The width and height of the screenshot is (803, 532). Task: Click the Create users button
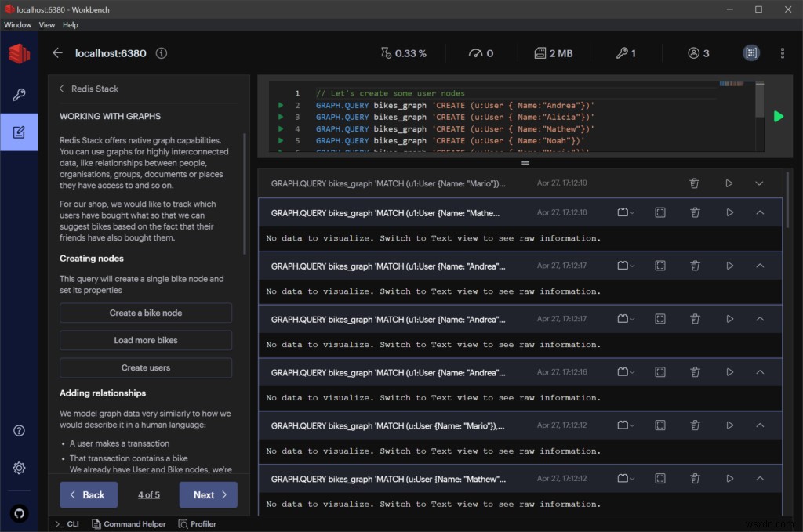pyautogui.click(x=145, y=367)
